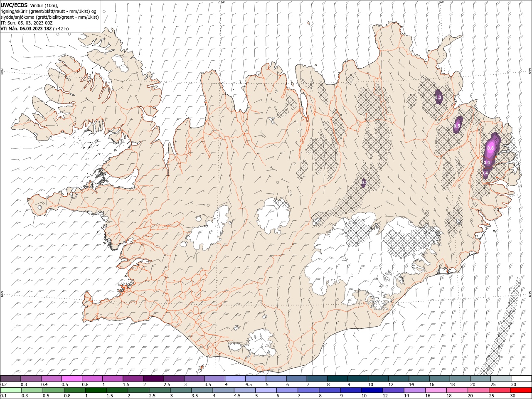The image size is (532, 399).
Task: Click the valid time 'VT: Mán. 06.03.2023 18Z'
Action: (26, 29)
